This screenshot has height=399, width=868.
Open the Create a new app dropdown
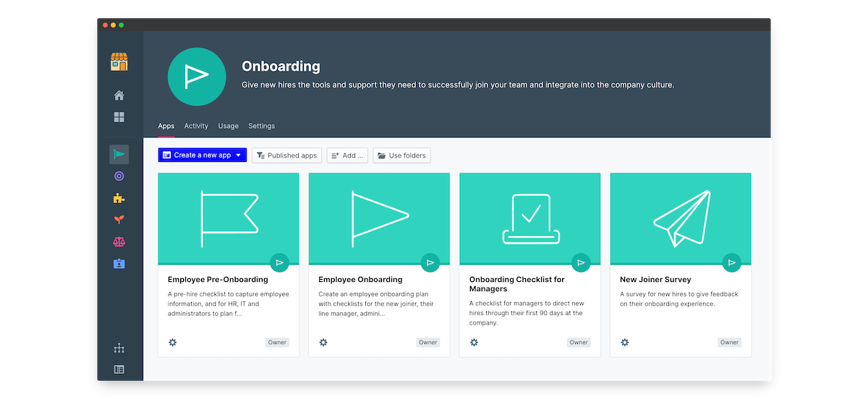tap(203, 155)
